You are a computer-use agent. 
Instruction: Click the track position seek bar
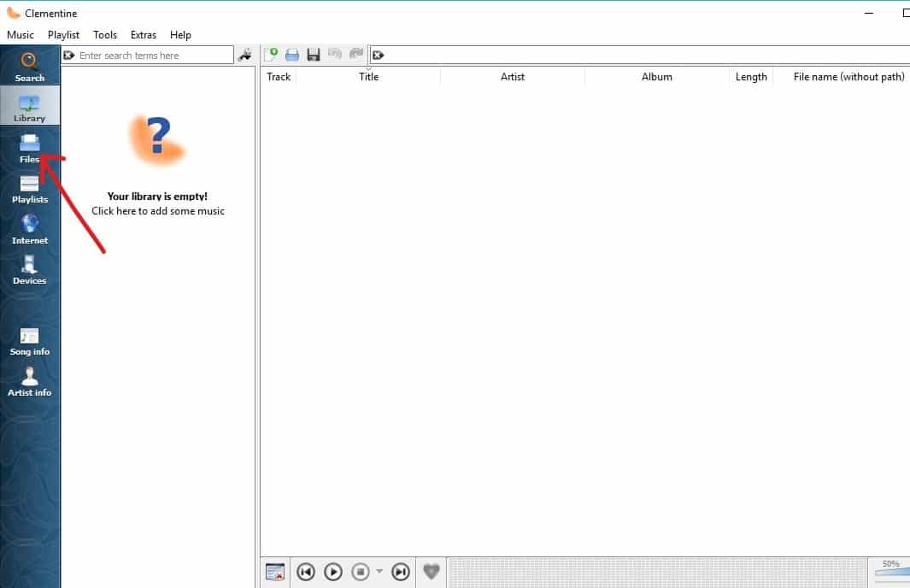(658, 573)
